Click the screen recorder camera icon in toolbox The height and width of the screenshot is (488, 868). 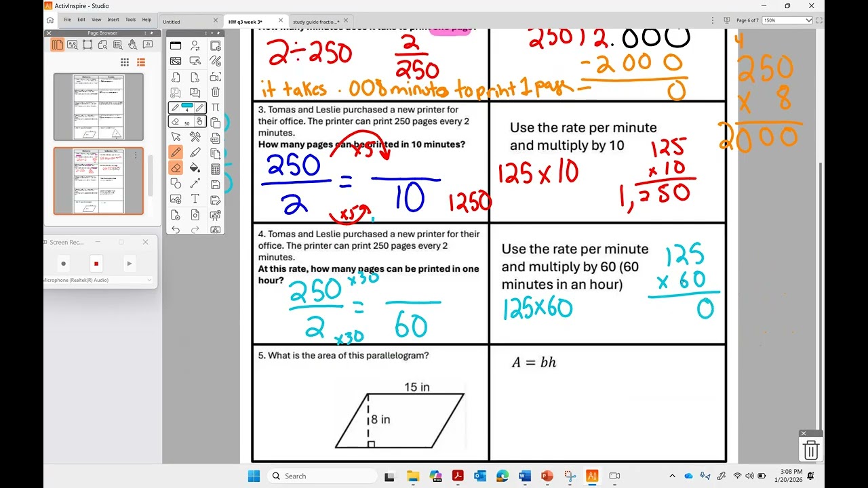click(x=215, y=77)
